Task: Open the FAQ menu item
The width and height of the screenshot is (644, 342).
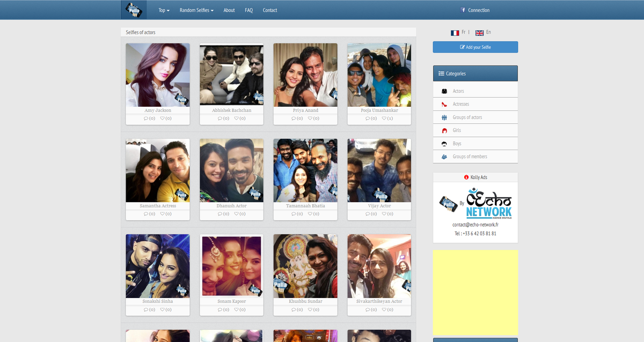Action: (x=248, y=10)
